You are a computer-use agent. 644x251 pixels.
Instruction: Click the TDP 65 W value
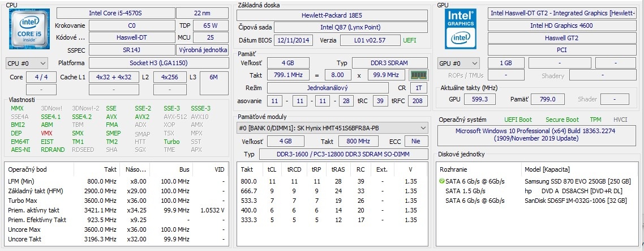(x=211, y=25)
